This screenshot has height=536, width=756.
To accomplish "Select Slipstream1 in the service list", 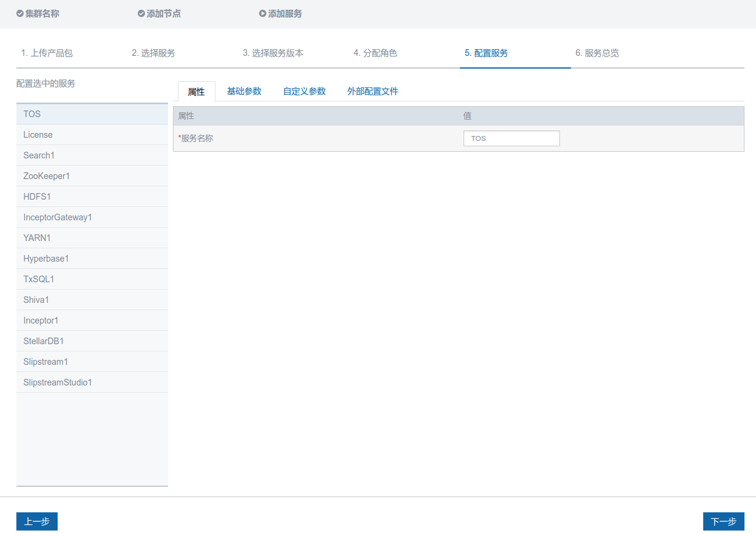I will [x=92, y=362].
